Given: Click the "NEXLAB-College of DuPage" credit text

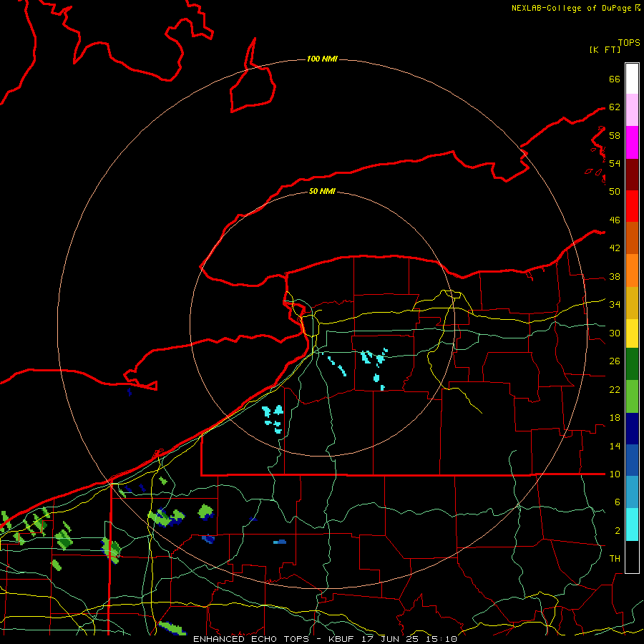Looking at the screenshot, I should click(572, 8).
